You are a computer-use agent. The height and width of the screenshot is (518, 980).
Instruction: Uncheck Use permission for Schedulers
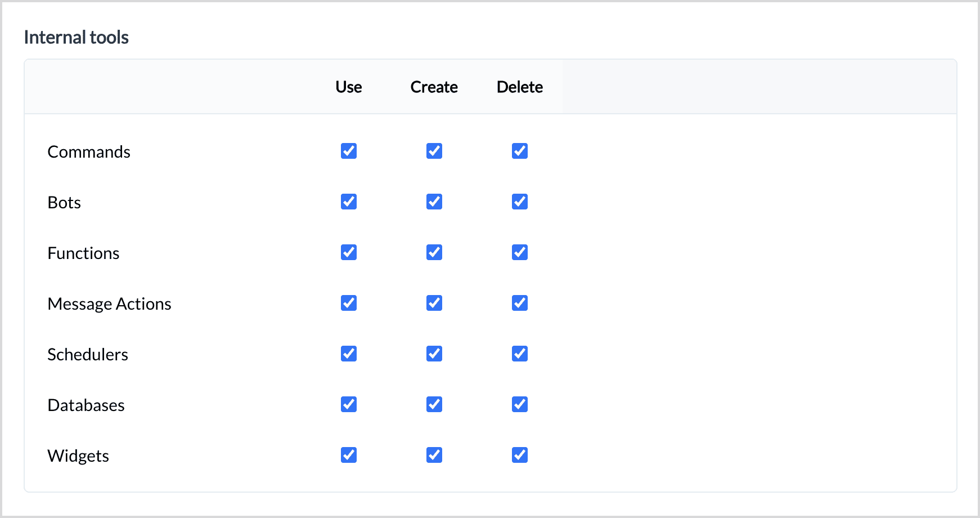349,354
